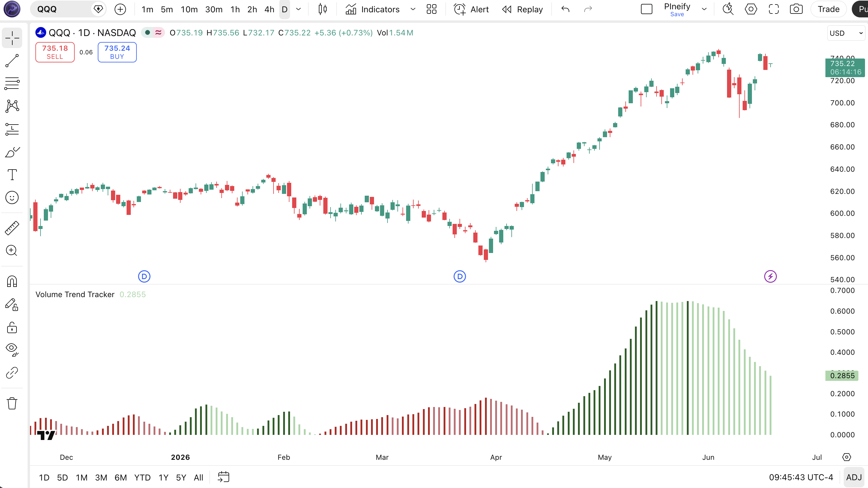The width and height of the screenshot is (868, 488).
Task: Select the D daily timeframe
Action: tap(285, 9)
